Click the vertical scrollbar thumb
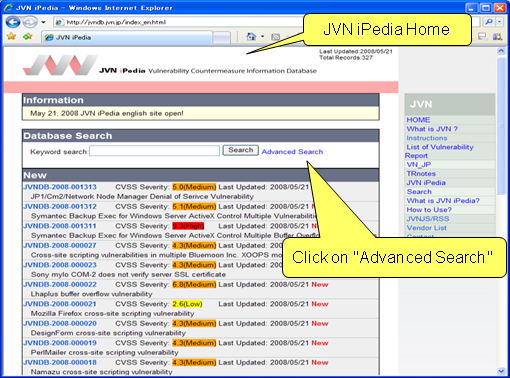This screenshot has width=510, height=378. tap(501, 126)
